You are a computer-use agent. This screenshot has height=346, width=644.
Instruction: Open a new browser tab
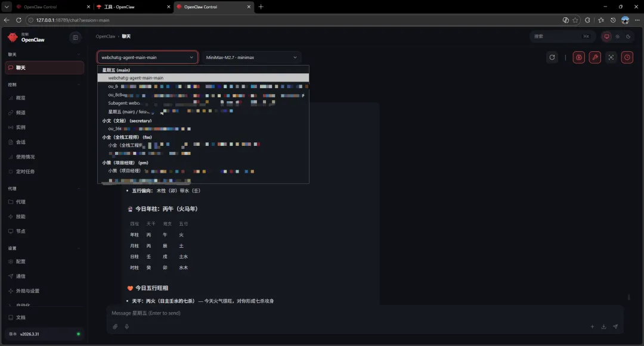pyautogui.click(x=261, y=7)
